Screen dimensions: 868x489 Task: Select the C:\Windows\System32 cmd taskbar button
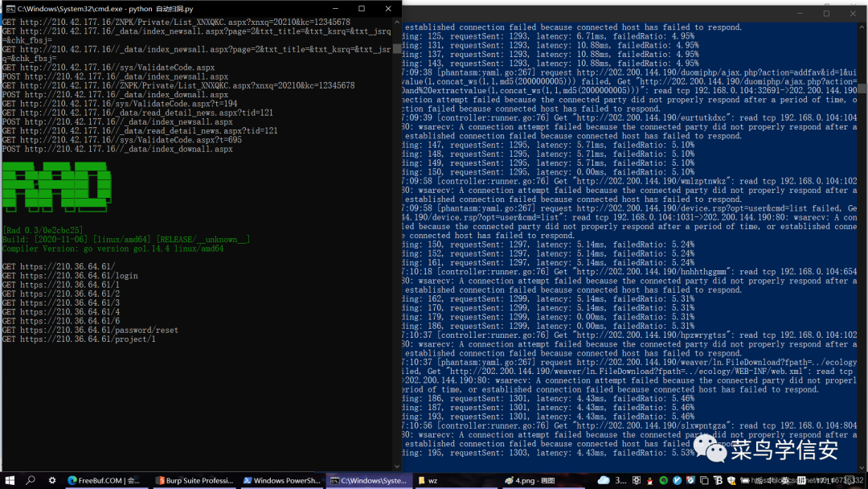pos(369,480)
